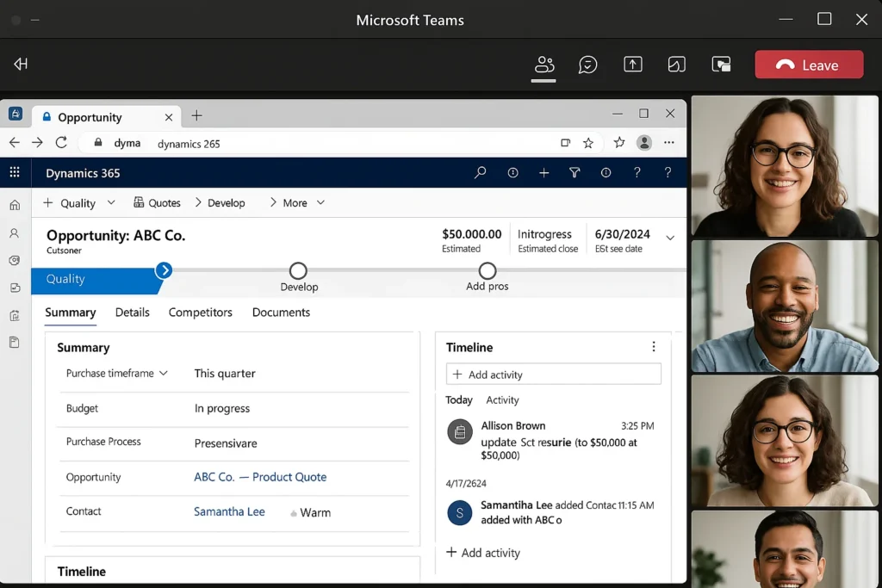
Task: Go back using the browser back arrow
Action: point(15,143)
